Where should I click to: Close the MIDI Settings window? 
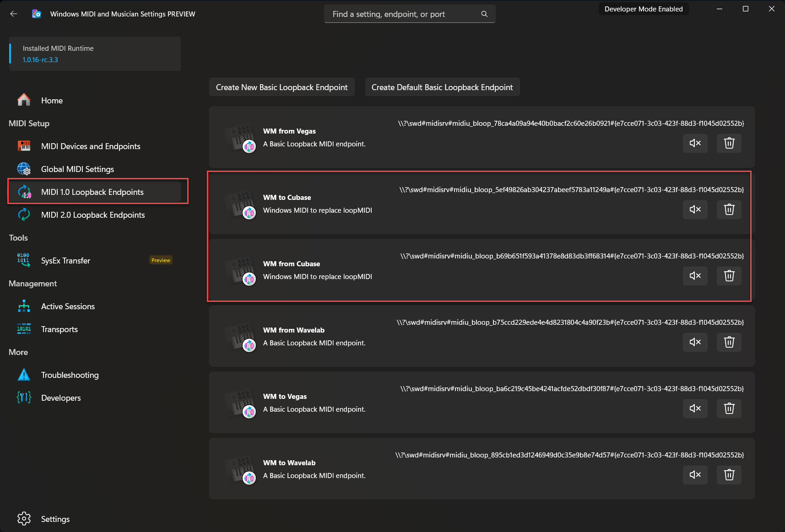pyautogui.click(x=772, y=9)
